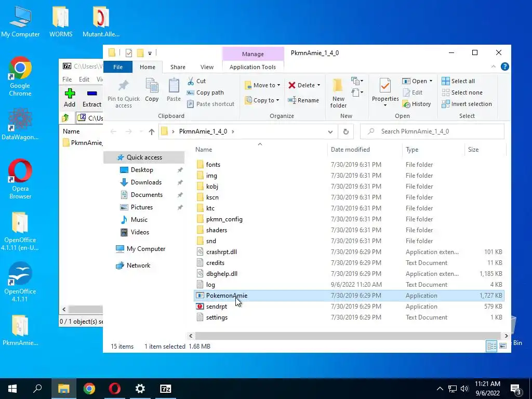The height and width of the screenshot is (399, 532).
Task: Open the Move to dropdown
Action: (x=262, y=85)
